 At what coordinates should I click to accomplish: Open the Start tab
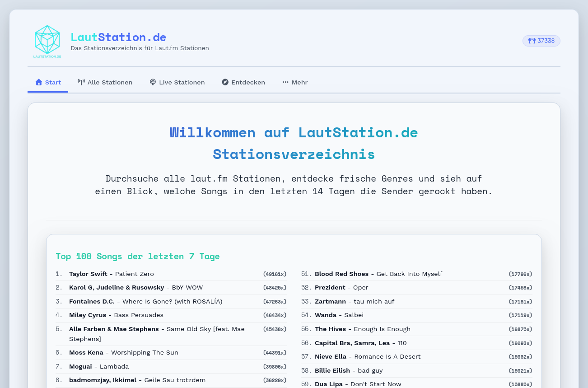tap(48, 82)
